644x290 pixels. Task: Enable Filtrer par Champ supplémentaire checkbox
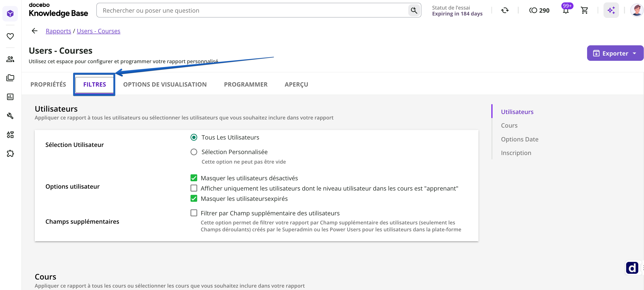(x=194, y=213)
